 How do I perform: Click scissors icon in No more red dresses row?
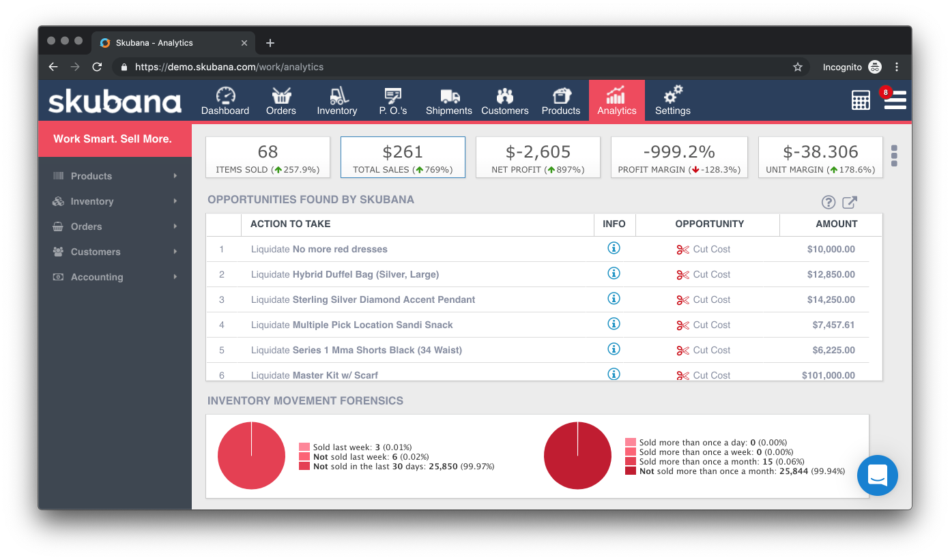pyautogui.click(x=682, y=250)
